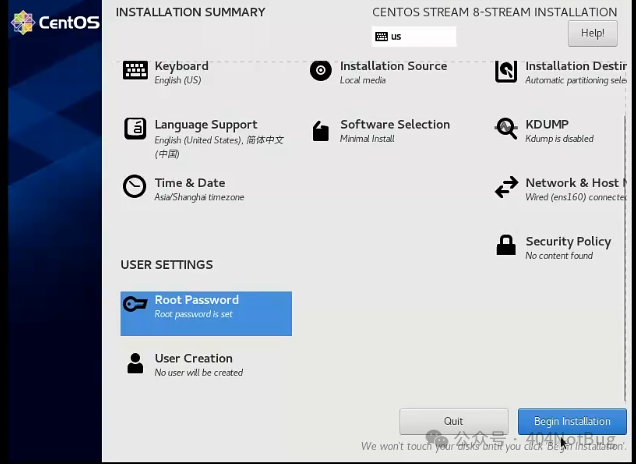The image size is (636, 464).
Task: Open Software Selection package icon
Action: 320,131
